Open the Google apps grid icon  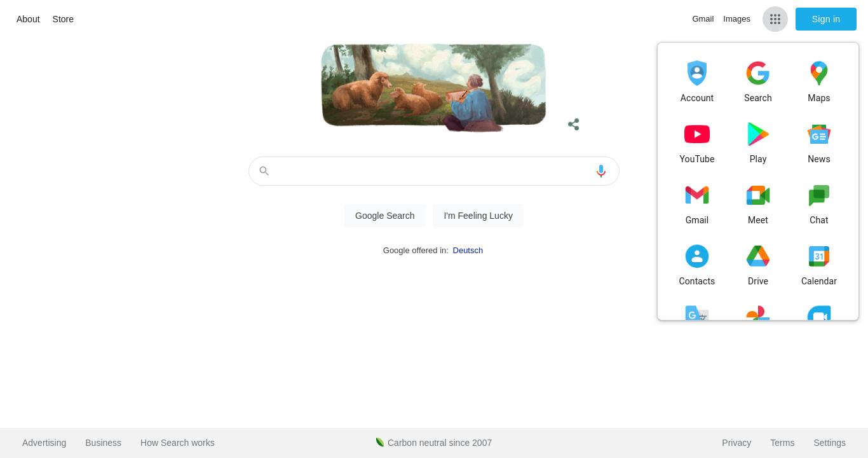coord(775,19)
